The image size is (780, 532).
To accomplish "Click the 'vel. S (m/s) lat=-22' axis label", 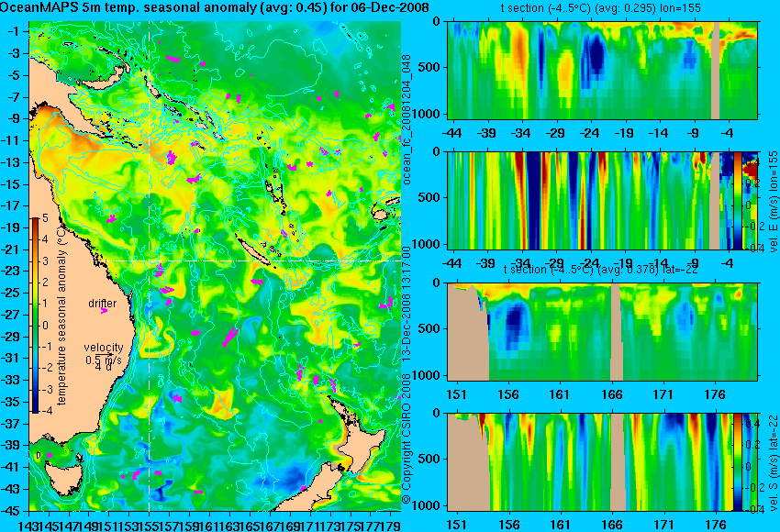I will [x=773, y=462].
